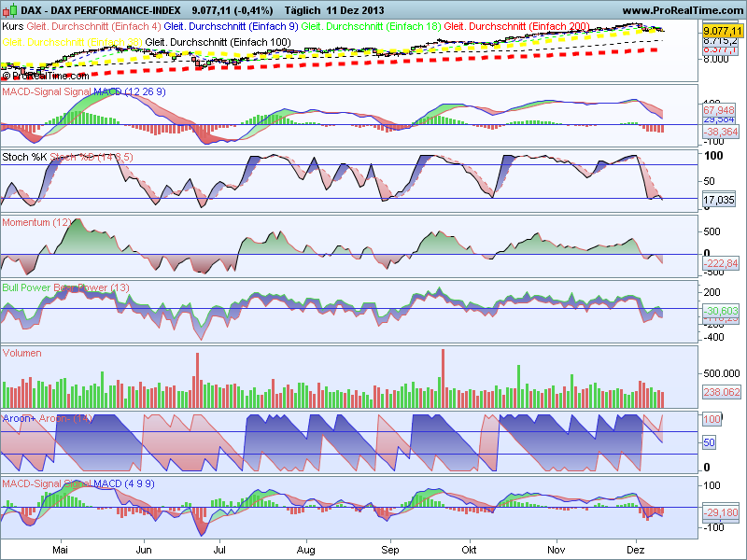Click the 8.000 price axis label
The width and height of the screenshot is (747, 560).
tap(716, 59)
